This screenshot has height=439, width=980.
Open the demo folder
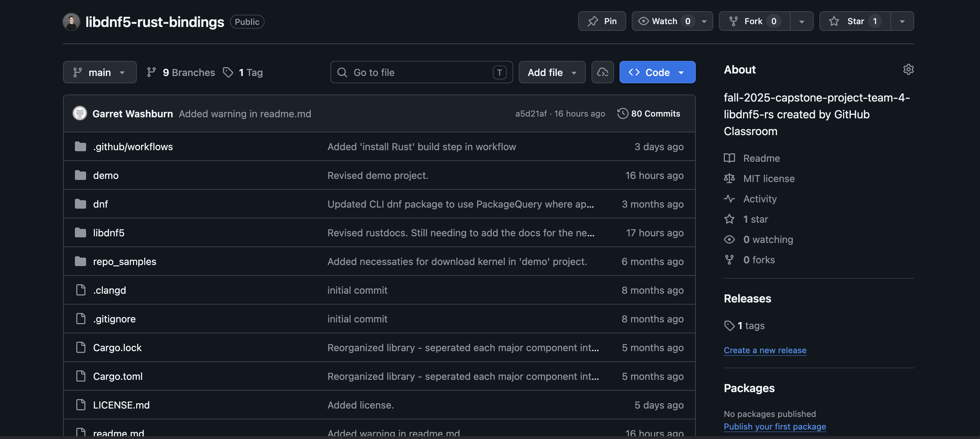coord(106,175)
